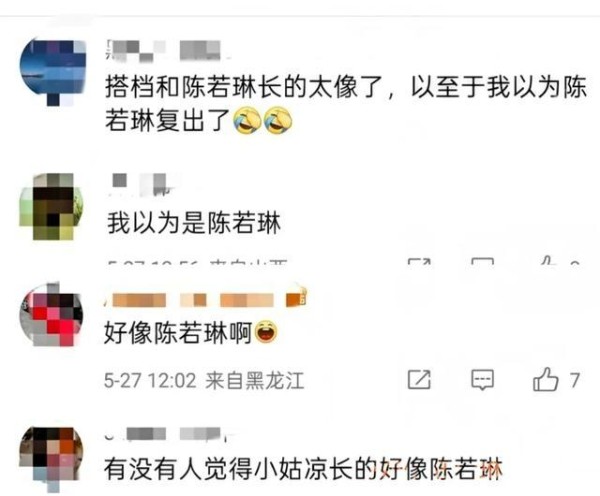
Task: Open the orange blurred username of third commenter
Action: 193,300
